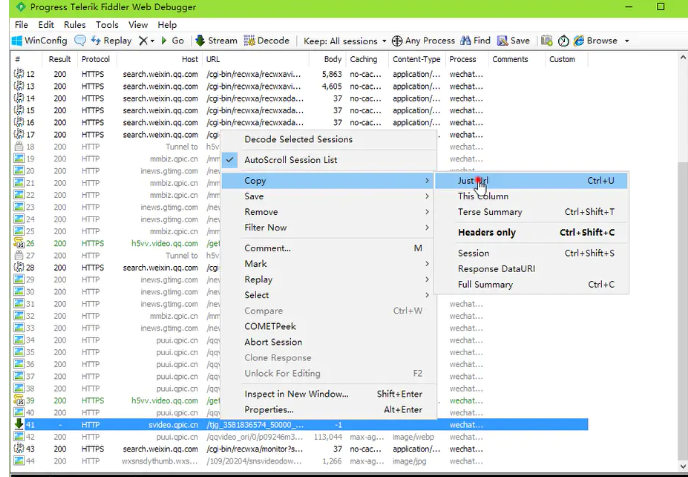Choose COMETPeek in context menu
Screen dimensions: 688x477
(x=329, y=326)
